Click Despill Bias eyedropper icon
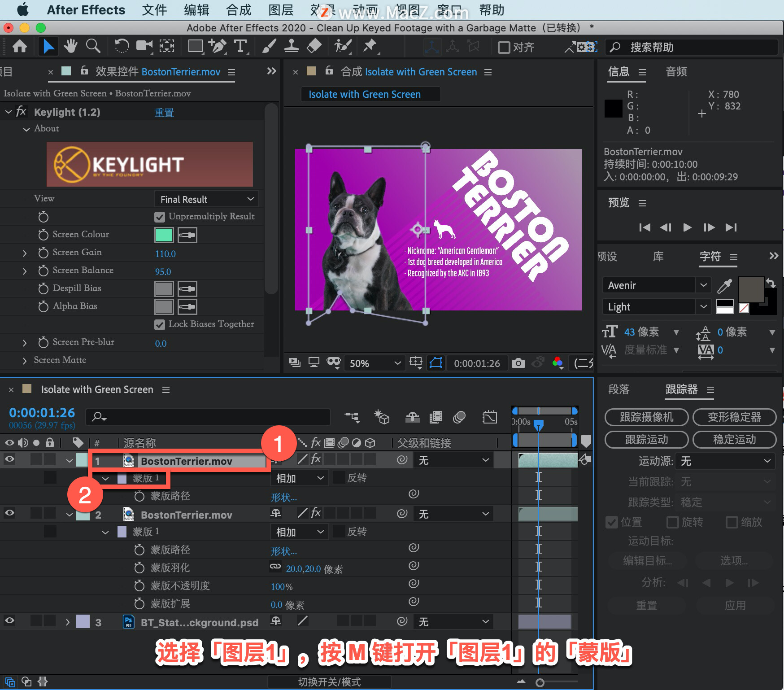784x690 pixels. [x=187, y=288]
